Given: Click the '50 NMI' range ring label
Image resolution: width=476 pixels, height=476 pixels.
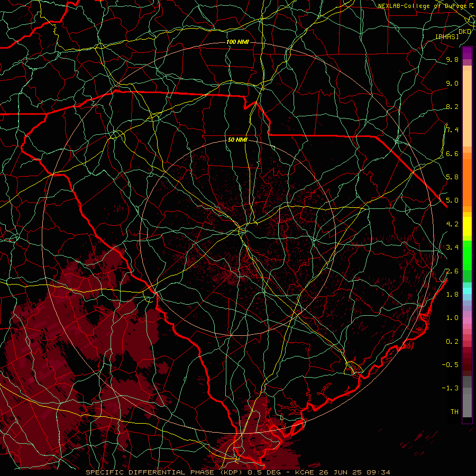Looking at the screenshot, I should (237, 140).
